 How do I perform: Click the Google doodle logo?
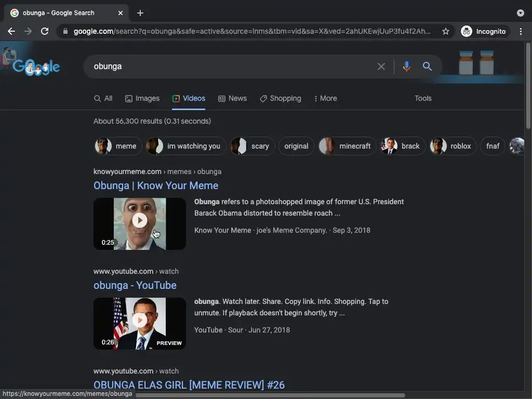tap(36, 66)
